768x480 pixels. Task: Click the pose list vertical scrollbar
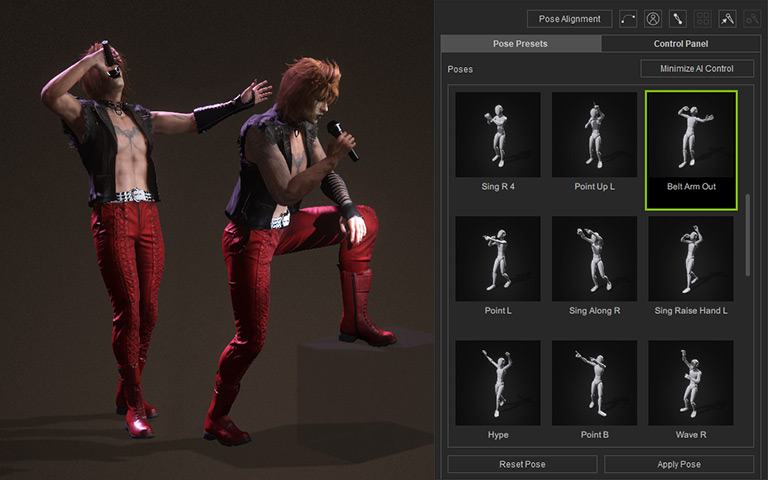coord(748,235)
